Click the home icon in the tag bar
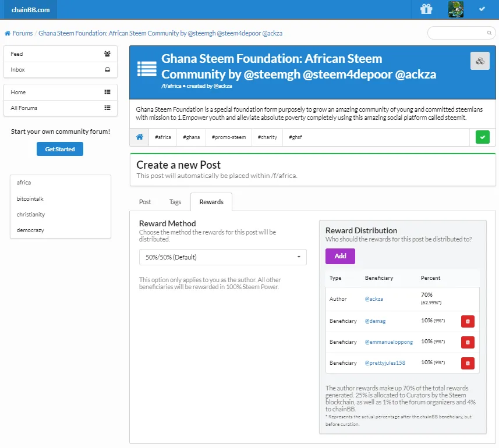This screenshot has width=499, height=448. click(x=139, y=137)
